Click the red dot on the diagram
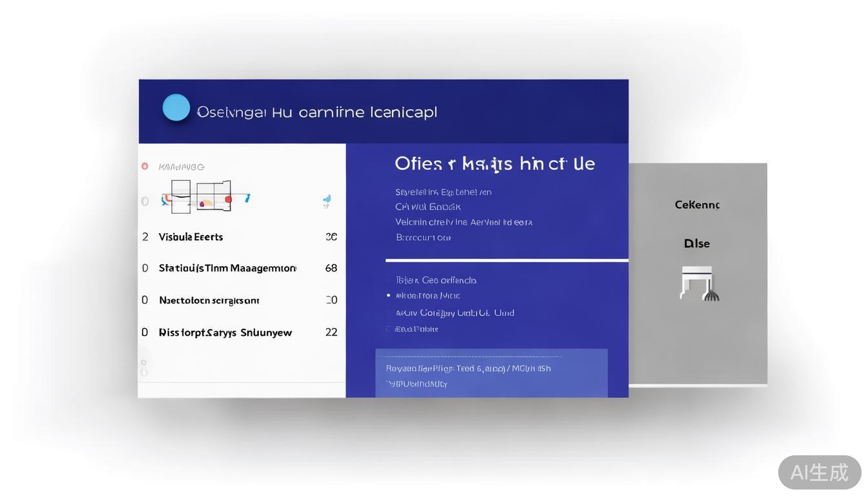Screen dimensions: 868x496 point(228,200)
